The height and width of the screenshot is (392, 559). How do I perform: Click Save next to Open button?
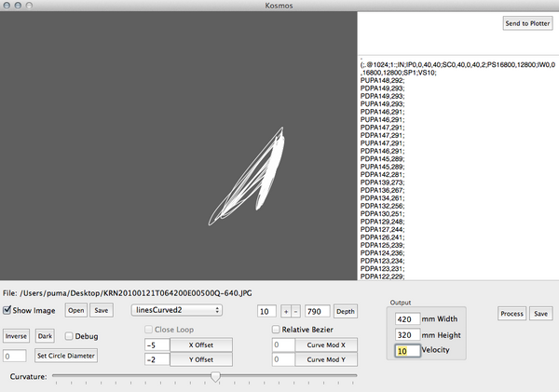coord(102,310)
